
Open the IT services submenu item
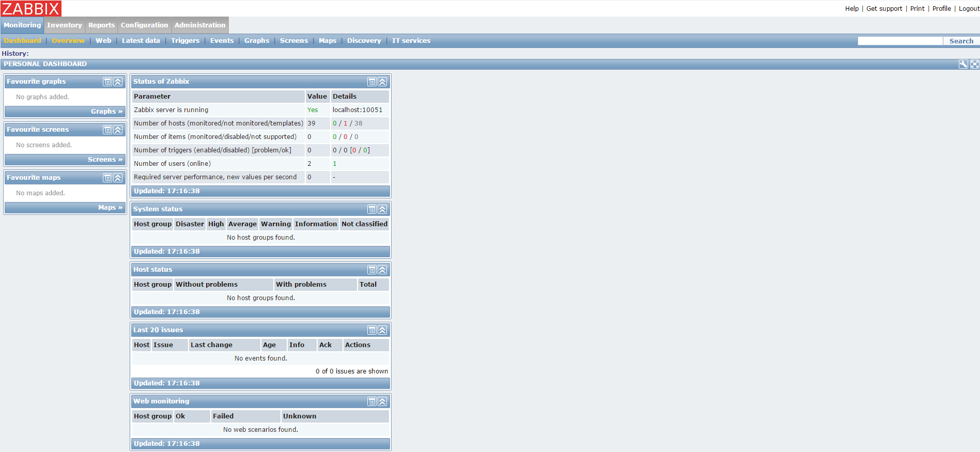[x=411, y=41]
